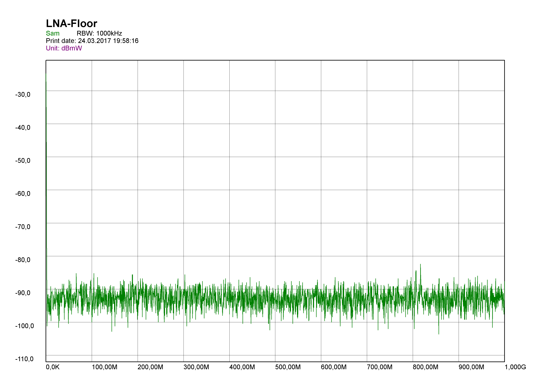Click the -90,0 y-axis label
This screenshot has width=555, height=392.
point(23,293)
